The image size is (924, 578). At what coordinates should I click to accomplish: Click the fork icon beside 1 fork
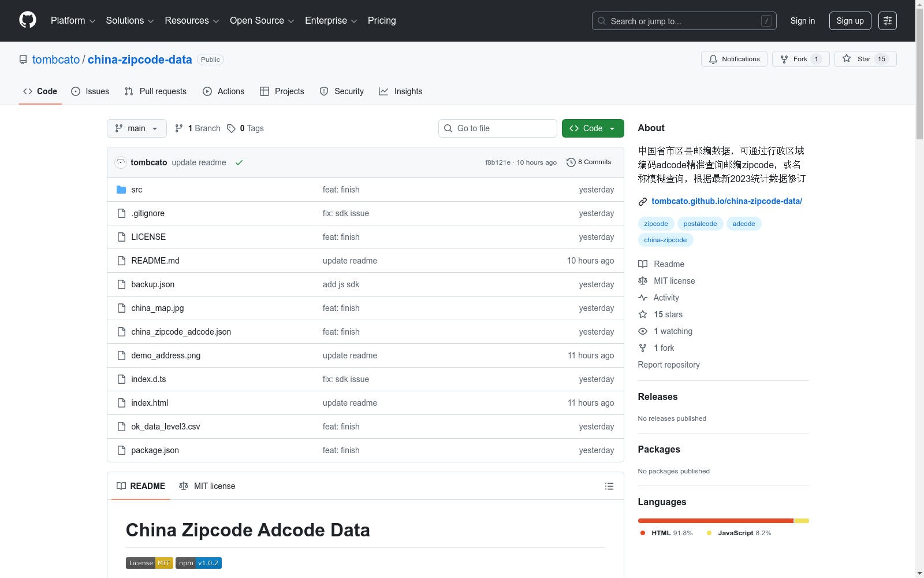pyautogui.click(x=643, y=348)
